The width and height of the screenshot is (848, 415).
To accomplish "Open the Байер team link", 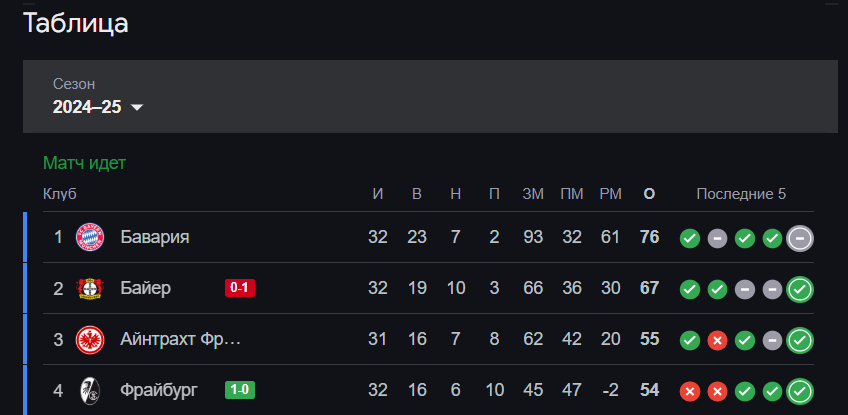I will [146, 289].
